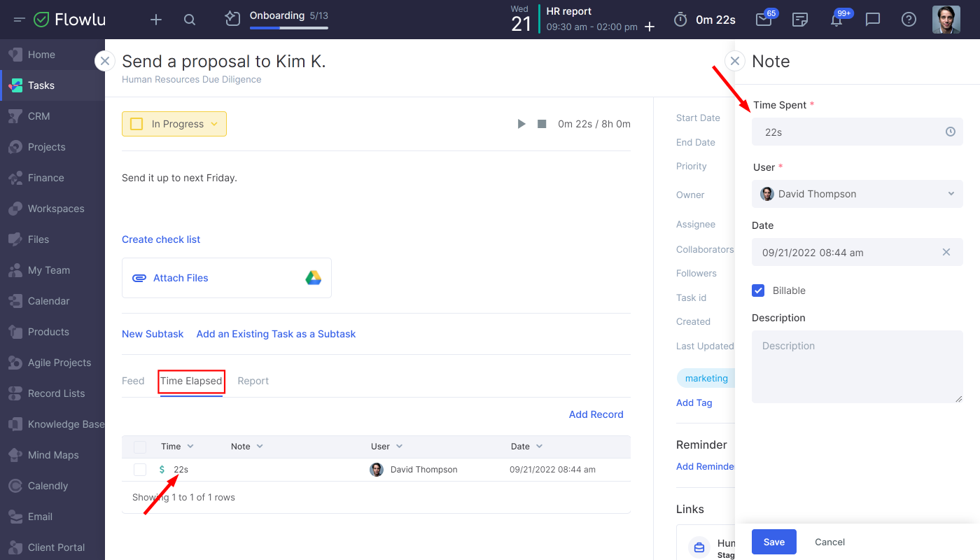Click the Create check list link
The width and height of the screenshot is (980, 560).
(161, 239)
